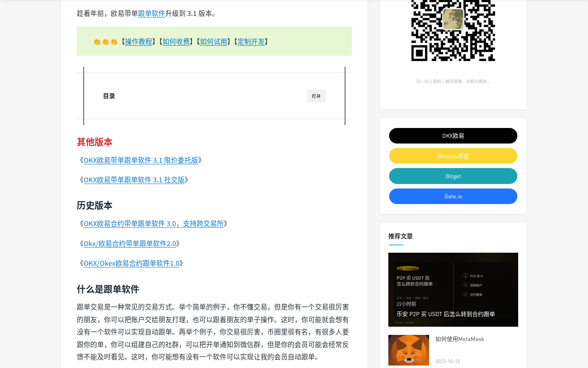Screen dimensions: 588x368
Task: Click the blue Gate.io button
Action: (x=453, y=196)
